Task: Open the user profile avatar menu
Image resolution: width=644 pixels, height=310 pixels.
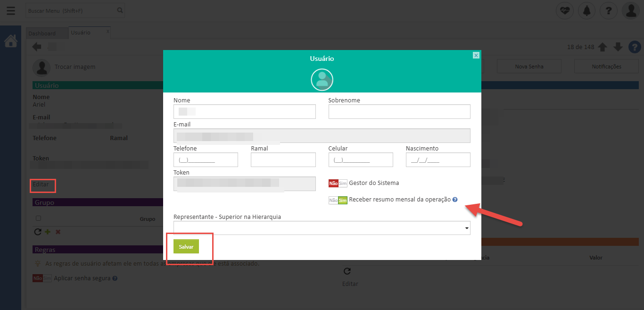Action: pos(630,10)
